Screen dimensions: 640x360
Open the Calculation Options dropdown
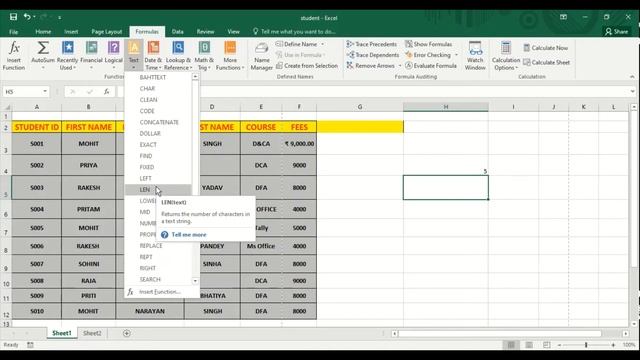click(x=506, y=56)
